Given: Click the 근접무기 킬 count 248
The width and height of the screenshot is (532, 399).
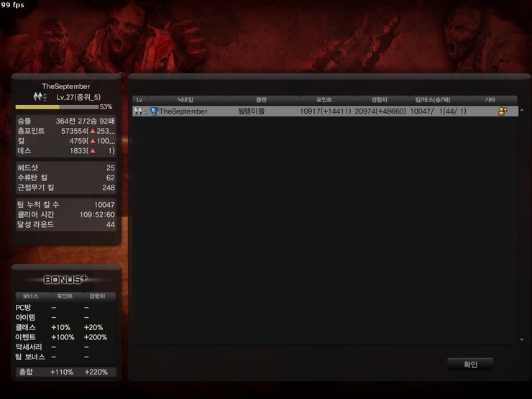Looking at the screenshot, I should (x=109, y=188).
